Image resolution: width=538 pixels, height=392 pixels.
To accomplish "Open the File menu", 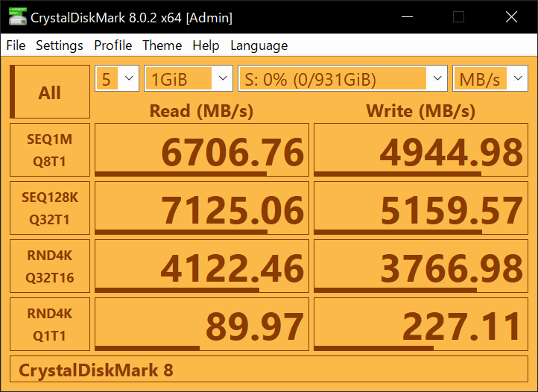I will 16,45.
